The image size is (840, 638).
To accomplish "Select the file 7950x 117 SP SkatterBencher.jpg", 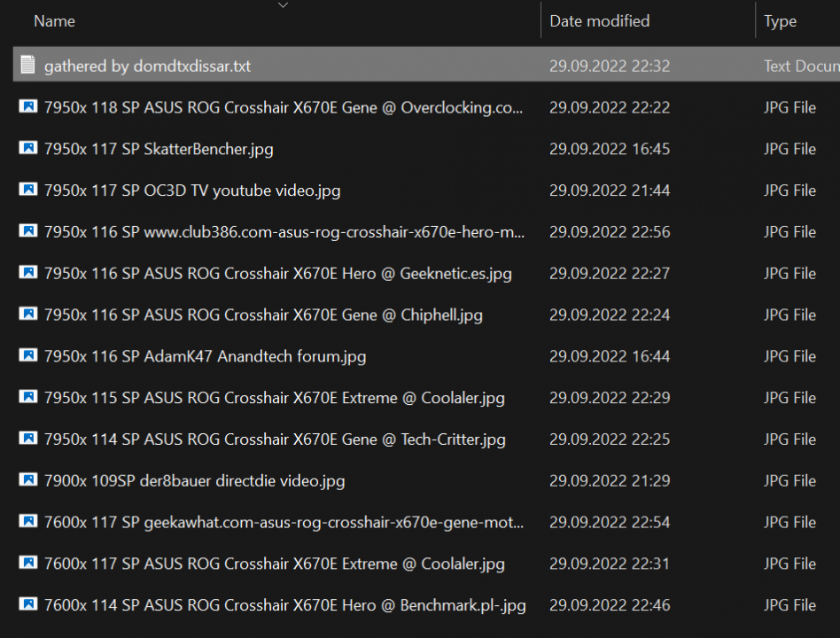I will pos(159,149).
